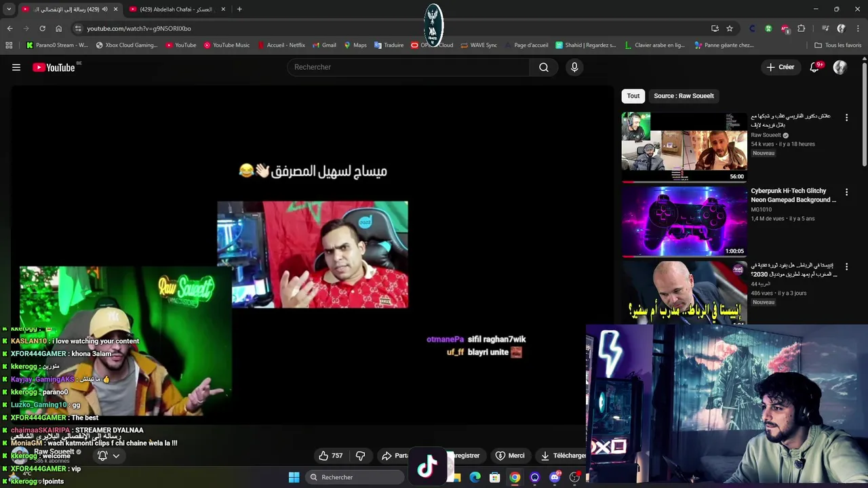Go to YouTube home via the logo
Screen dimensions: 868x488
pyautogui.click(x=54, y=67)
